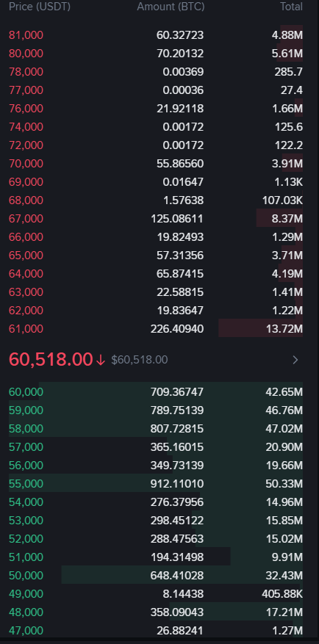Select the 48,000 bid price
The width and height of the screenshot is (319, 644).
tap(26, 612)
